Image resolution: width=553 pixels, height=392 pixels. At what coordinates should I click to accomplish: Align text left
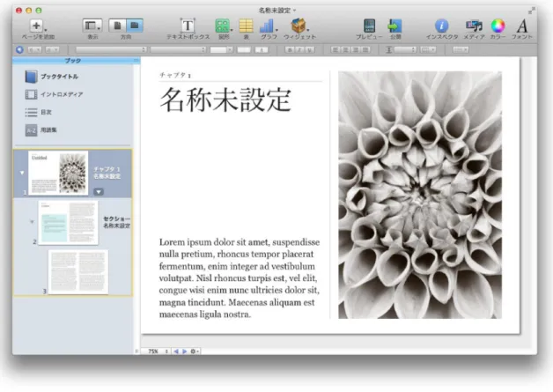click(335, 49)
